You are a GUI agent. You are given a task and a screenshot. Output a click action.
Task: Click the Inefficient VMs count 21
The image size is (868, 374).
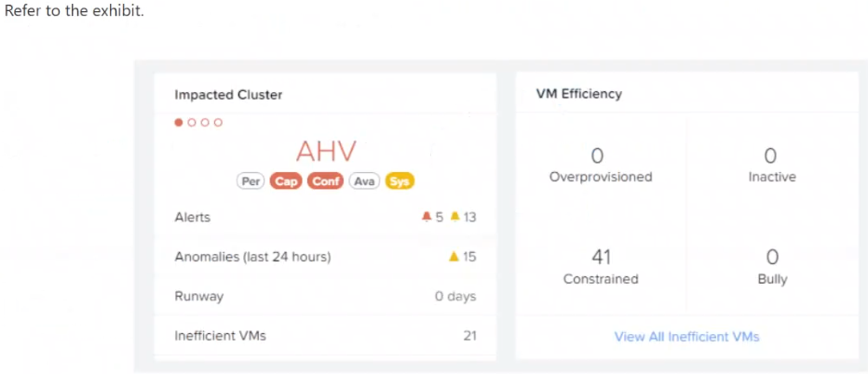click(469, 335)
